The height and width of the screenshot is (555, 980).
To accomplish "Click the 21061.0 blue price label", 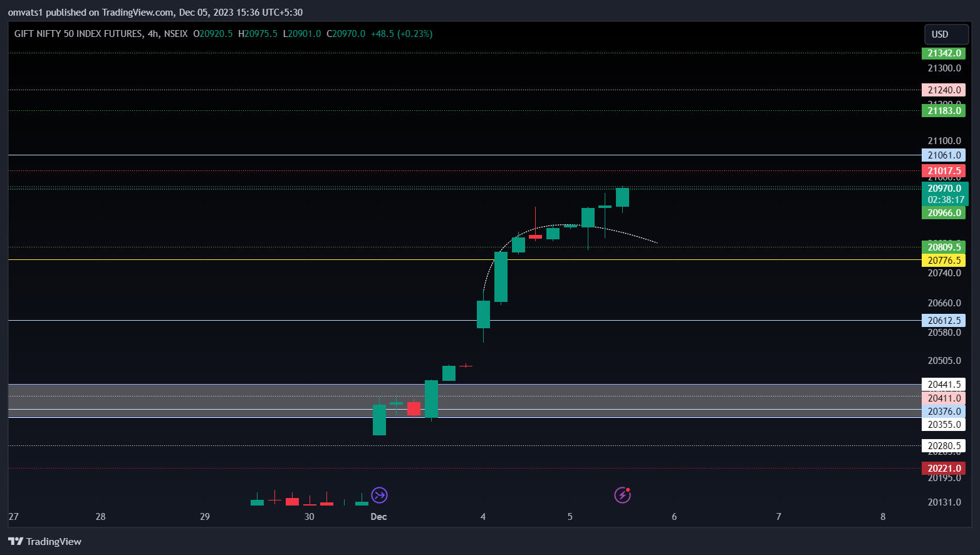I will tap(944, 155).
